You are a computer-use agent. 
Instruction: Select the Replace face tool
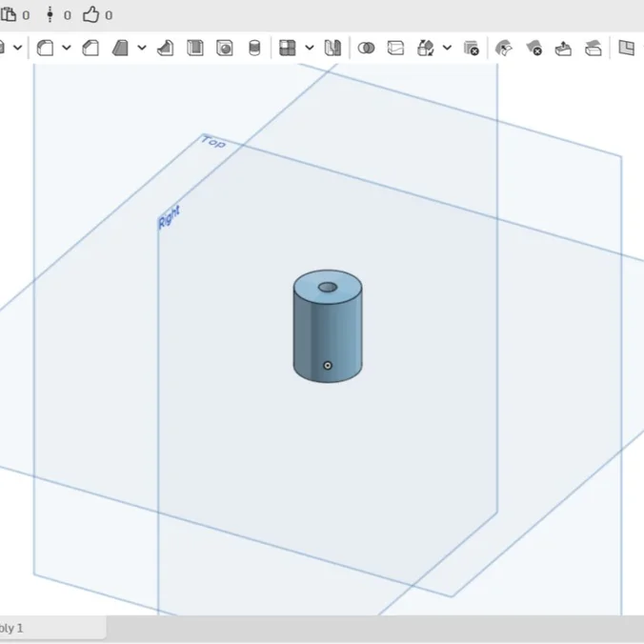coord(594,48)
